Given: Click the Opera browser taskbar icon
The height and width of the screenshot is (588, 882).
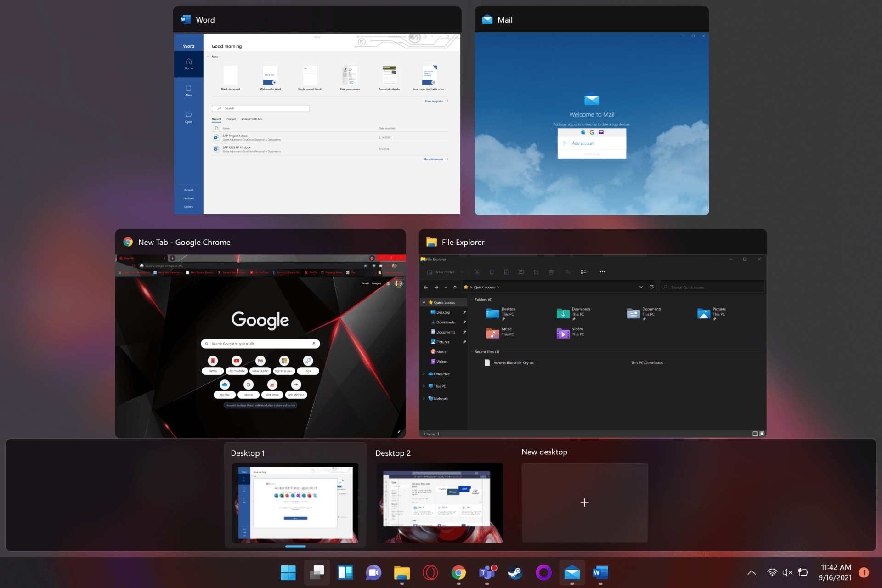Looking at the screenshot, I should 430,572.
